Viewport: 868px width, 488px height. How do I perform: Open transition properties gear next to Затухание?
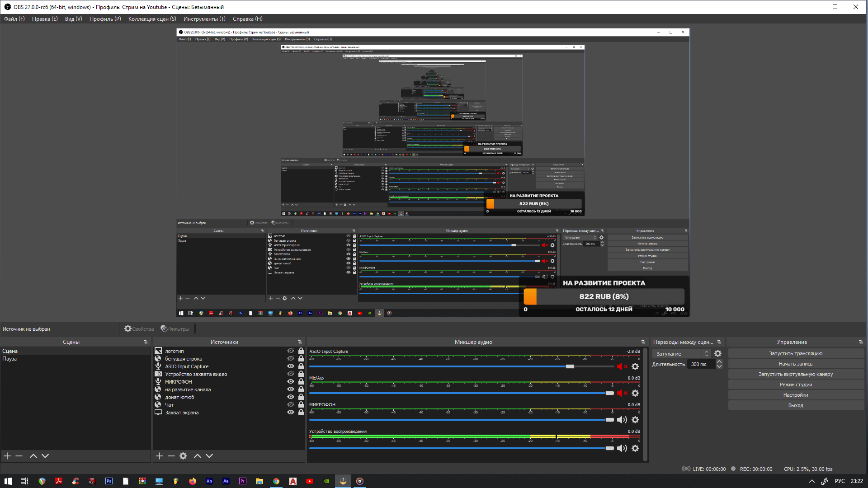coord(718,354)
